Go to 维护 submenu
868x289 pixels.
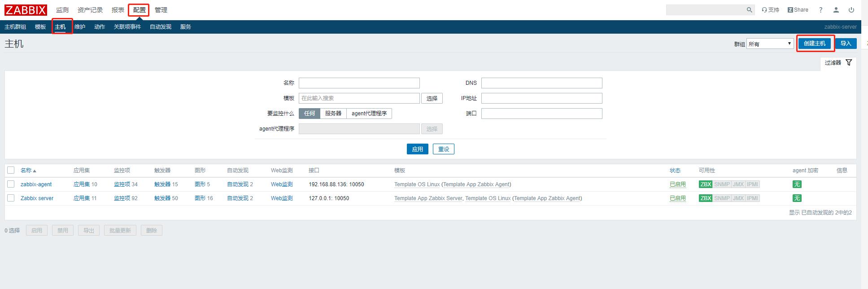coord(80,27)
